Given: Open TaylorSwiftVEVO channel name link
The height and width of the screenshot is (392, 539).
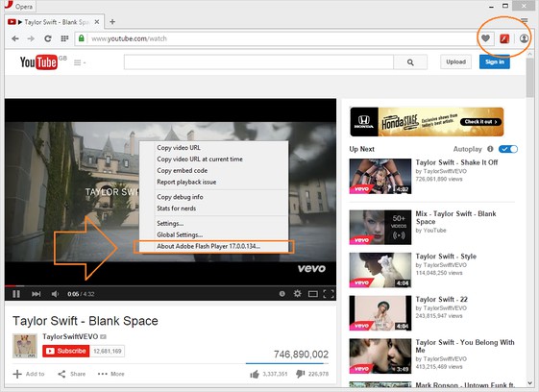Looking at the screenshot, I should (70, 336).
